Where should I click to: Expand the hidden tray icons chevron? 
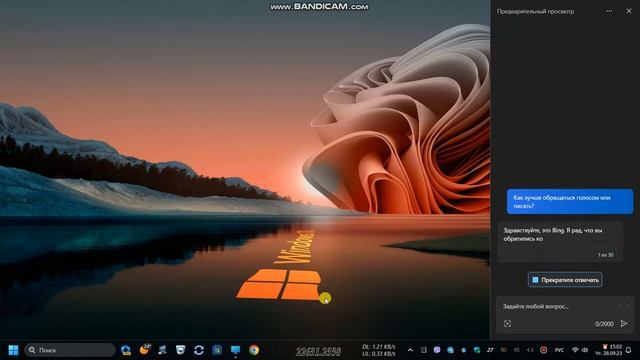(410, 350)
